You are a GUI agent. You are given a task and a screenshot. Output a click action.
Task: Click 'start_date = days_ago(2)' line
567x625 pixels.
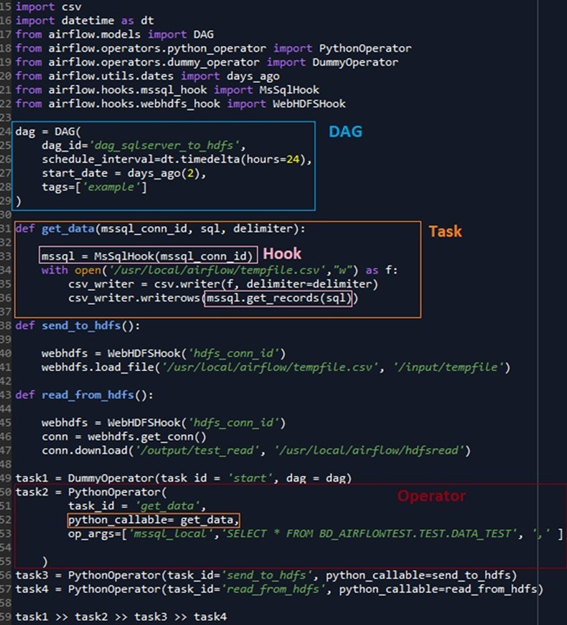[x=124, y=173]
